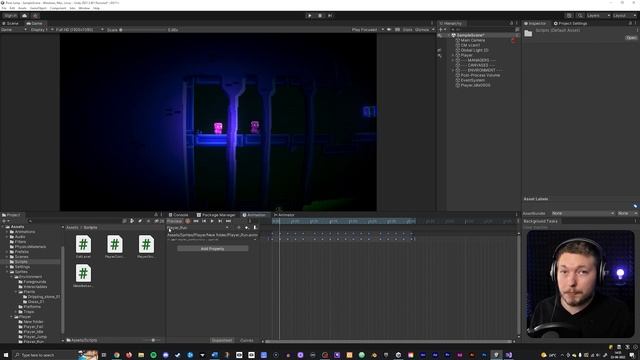
Task: Switch to the Animator tab
Action: 284,215
